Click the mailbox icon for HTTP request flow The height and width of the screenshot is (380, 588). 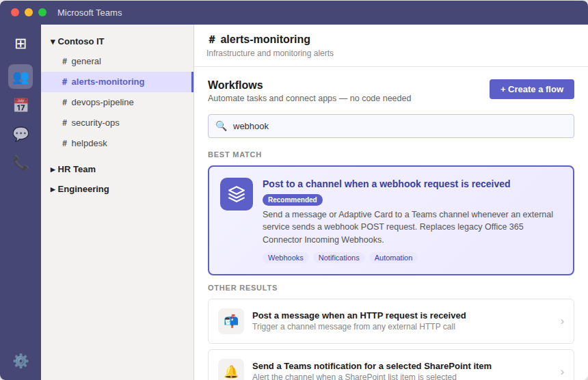[x=231, y=321]
